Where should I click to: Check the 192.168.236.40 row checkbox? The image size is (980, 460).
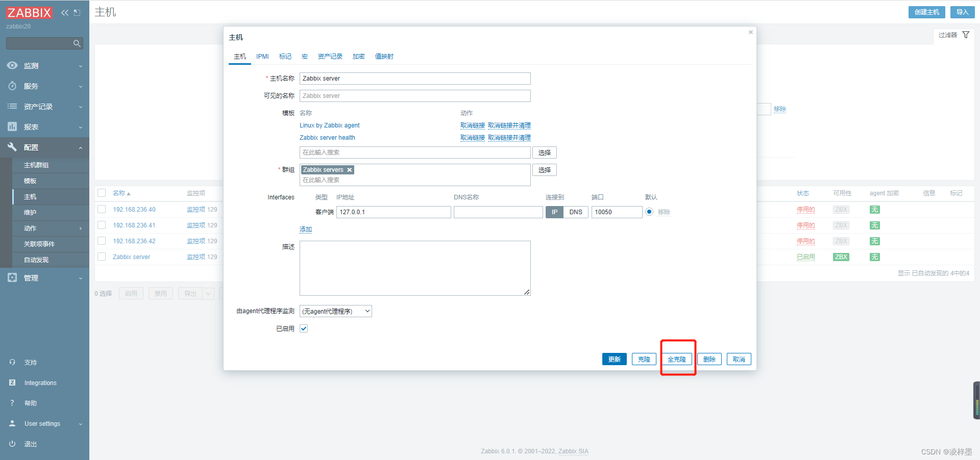coord(102,209)
